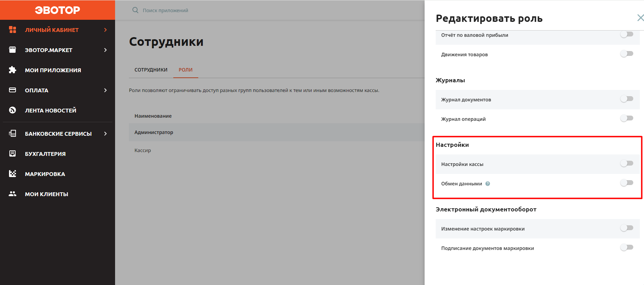This screenshot has height=285, width=644.
Task: Click the Маркировка code icon
Action: click(12, 174)
